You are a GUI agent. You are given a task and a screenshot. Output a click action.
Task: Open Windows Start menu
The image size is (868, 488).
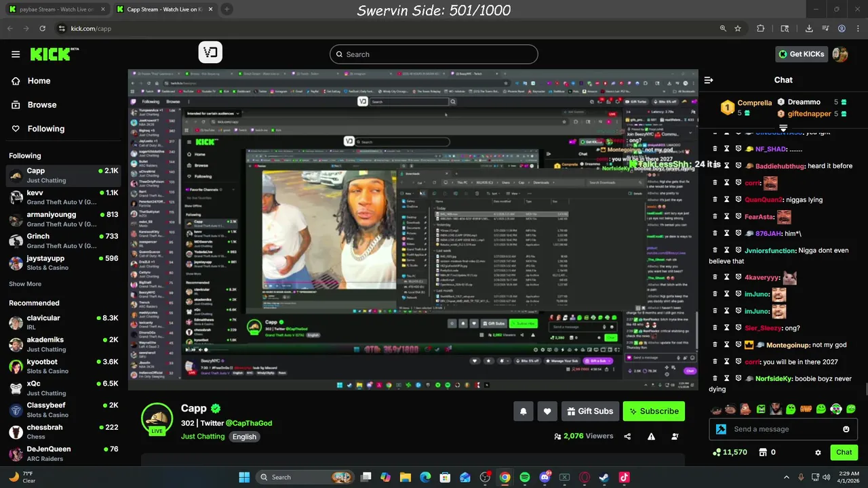(244, 477)
